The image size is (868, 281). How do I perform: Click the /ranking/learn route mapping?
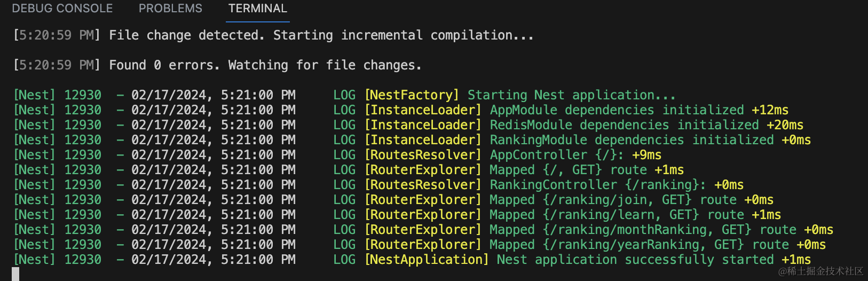(620, 215)
